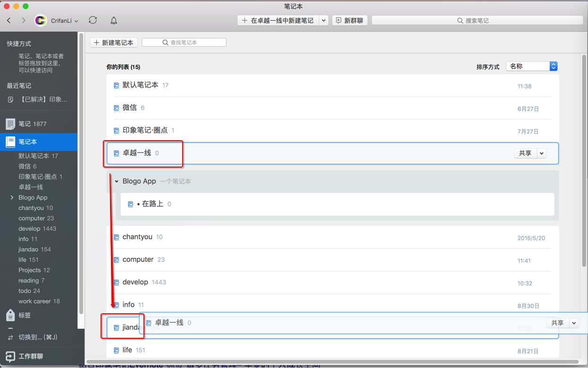Screen dimensions: 588x368
Task: Select sidebar notebook 默认笔记本 17
Action: [38, 156]
